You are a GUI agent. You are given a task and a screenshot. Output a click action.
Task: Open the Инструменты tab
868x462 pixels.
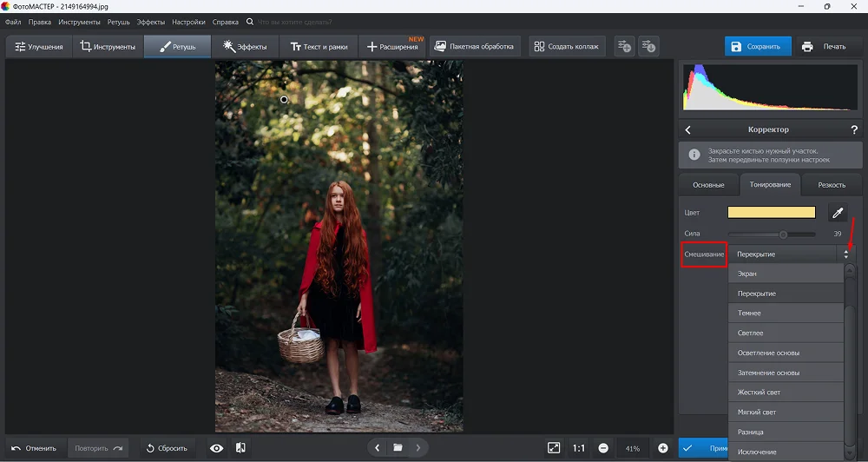pyautogui.click(x=108, y=47)
